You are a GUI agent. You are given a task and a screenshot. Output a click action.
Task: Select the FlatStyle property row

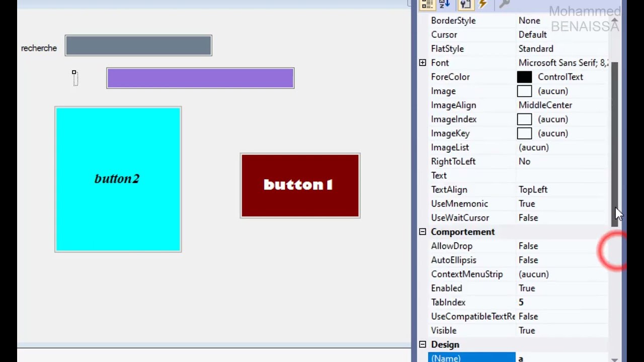pyautogui.click(x=518, y=49)
